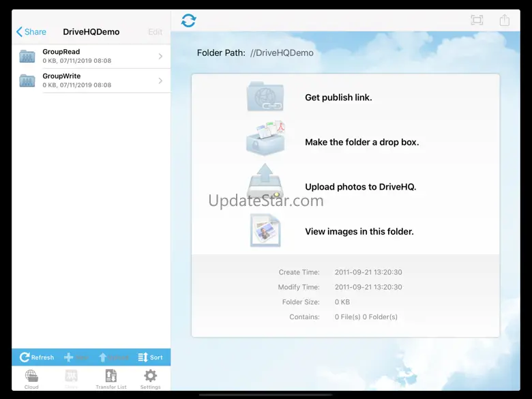Toggle full screen view icon
The width and height of the screenshot is (532, 399).
(x=477, y=20)
